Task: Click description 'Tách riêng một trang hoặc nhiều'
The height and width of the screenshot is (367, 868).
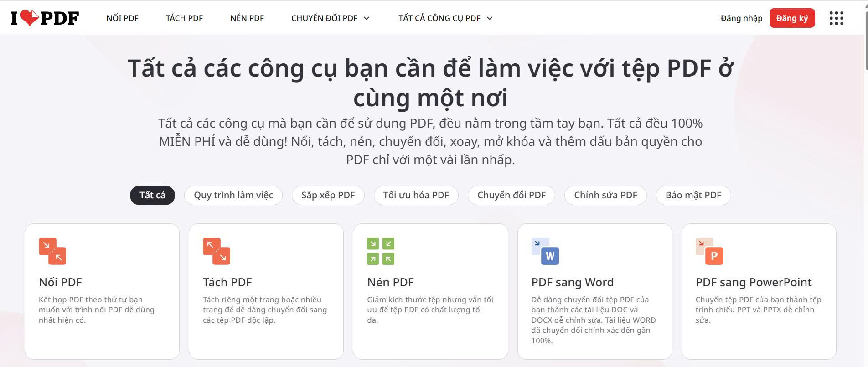Action: (262, 300)
